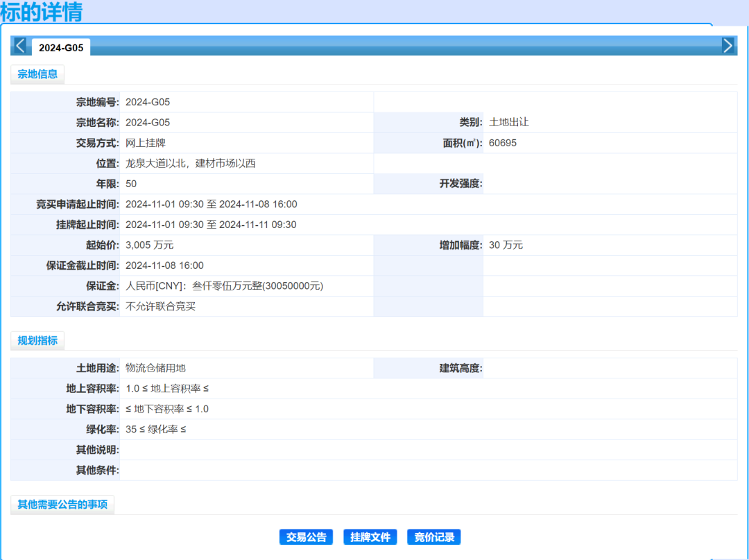Click the 挂牌文件 button

pyautogui.click(x=370, y=537)
